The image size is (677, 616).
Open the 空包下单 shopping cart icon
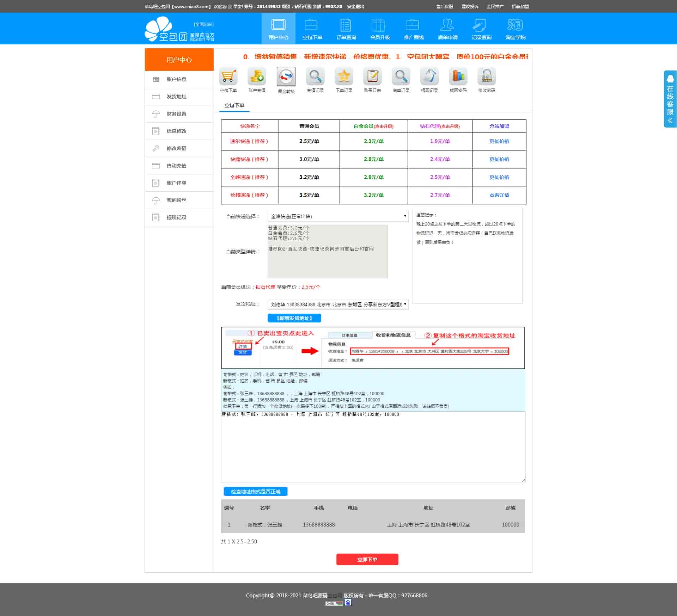coord(228,76)
